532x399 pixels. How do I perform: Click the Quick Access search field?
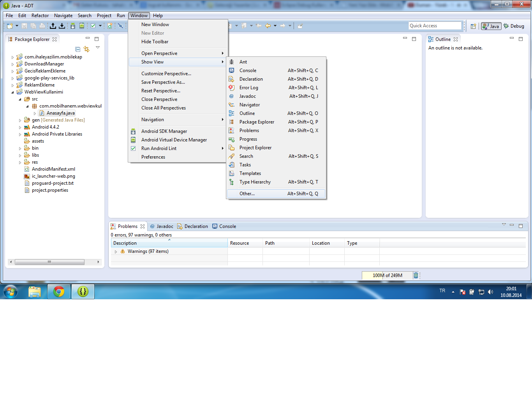click(x=435, y=26)
